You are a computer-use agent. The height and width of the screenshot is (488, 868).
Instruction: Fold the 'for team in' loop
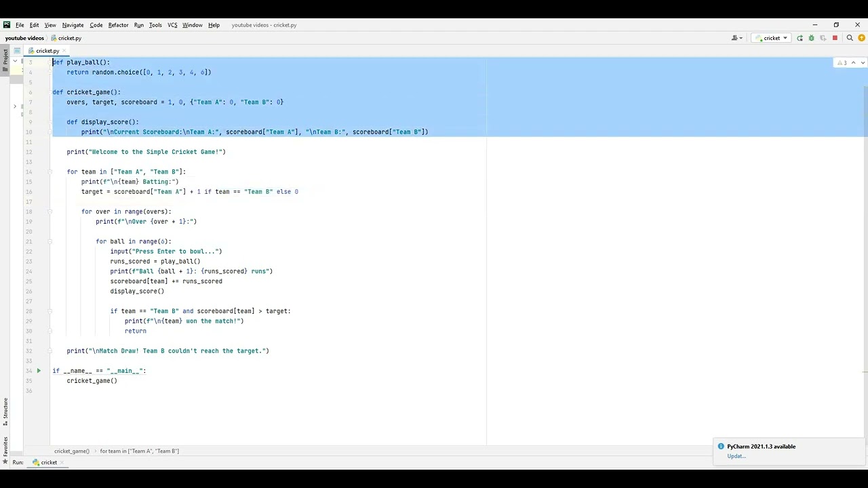[x=50, y=171]
